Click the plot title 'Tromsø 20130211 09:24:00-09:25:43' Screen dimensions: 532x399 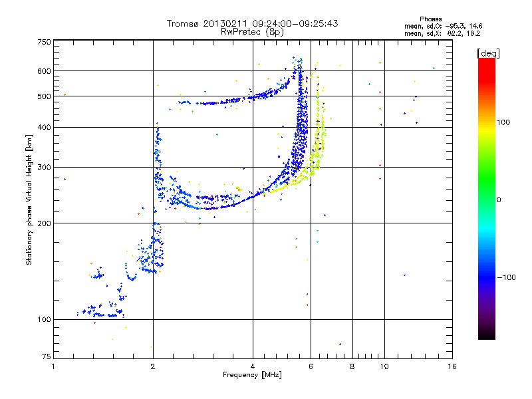point(252,23)
